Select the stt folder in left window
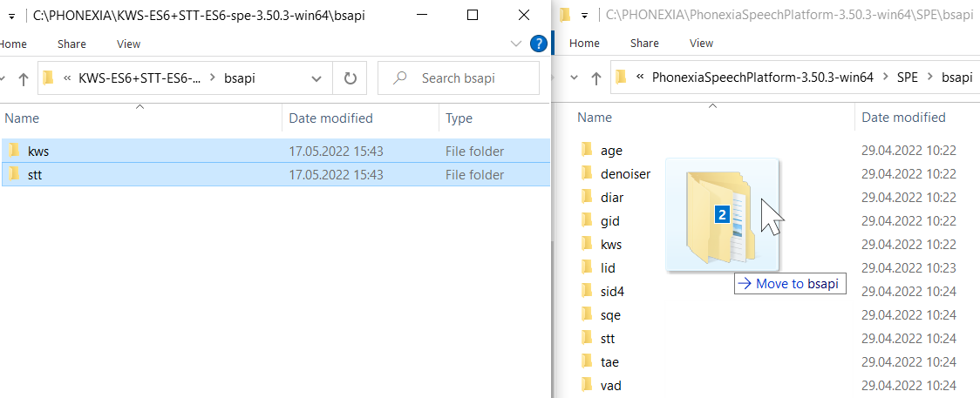This screenshot has height=398, width=980. (276, 175)
